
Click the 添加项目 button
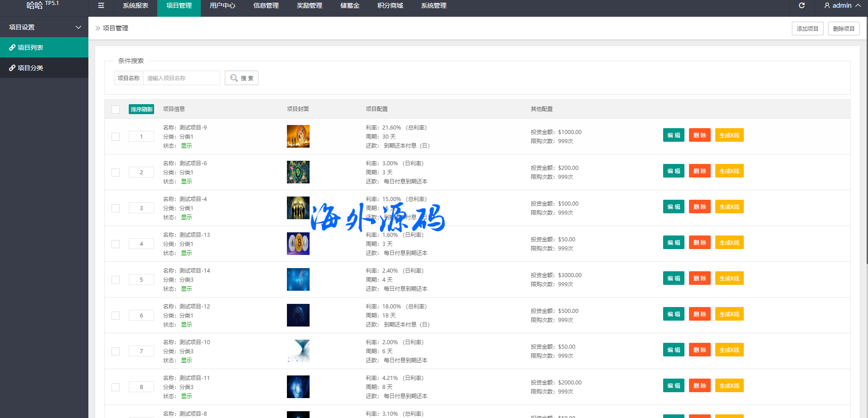pyautogui.click(x=807, y=29)
